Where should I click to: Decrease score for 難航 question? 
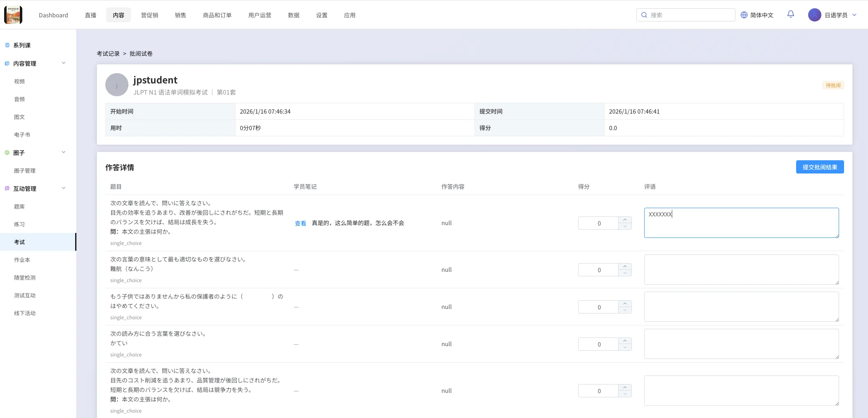[x=625, y=273]
